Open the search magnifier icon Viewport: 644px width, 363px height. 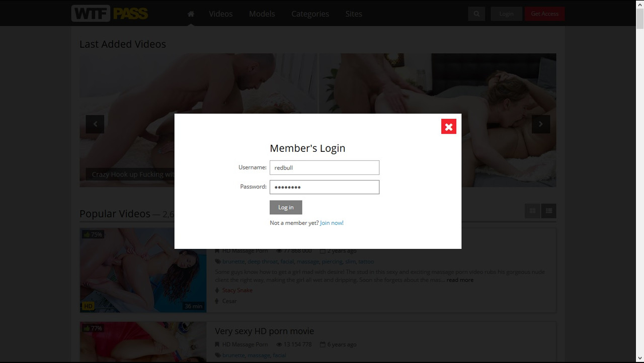476,14
